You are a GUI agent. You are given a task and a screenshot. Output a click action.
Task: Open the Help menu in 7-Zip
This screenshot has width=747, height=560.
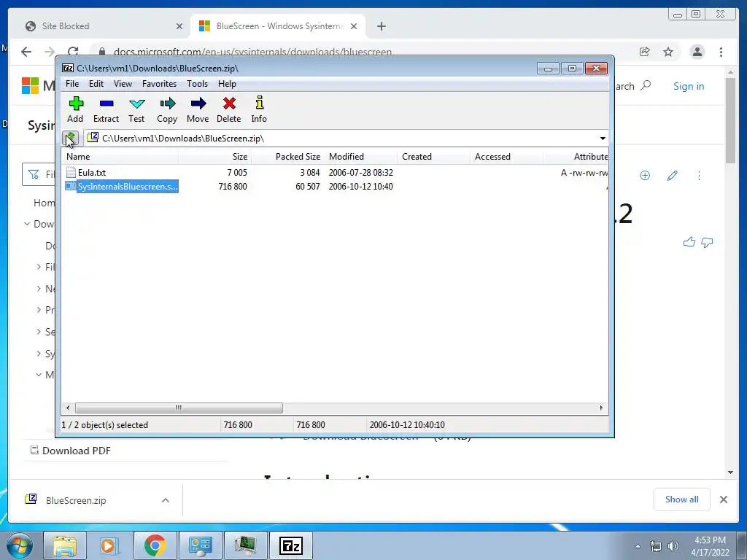228,84
